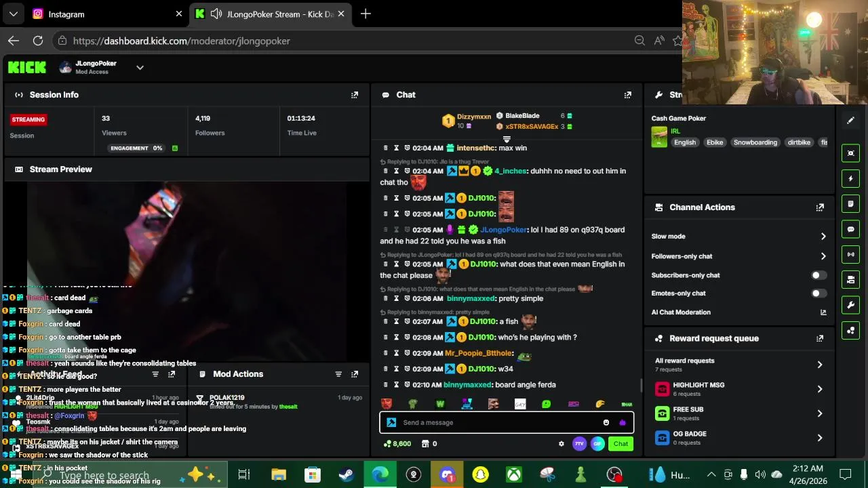Open browser tab list dropdown arrow
The image size is (868, 488).
pos(13,14)
